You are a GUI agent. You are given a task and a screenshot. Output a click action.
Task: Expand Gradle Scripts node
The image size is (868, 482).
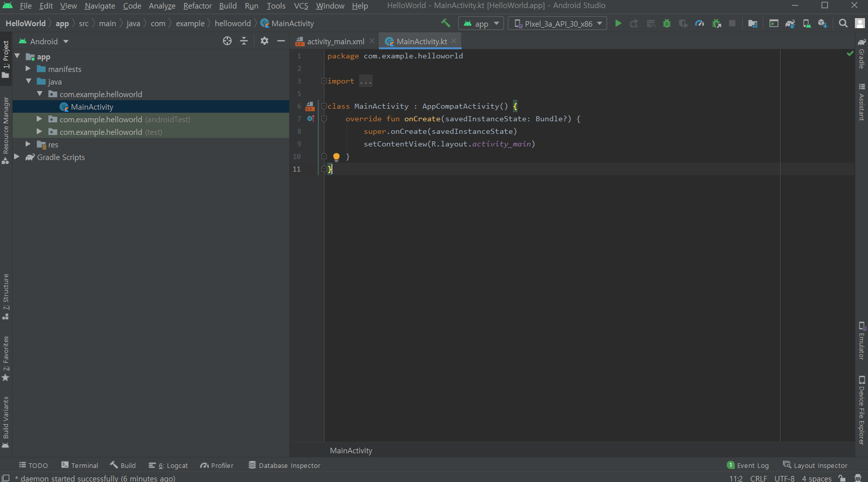tap(17, 157)
